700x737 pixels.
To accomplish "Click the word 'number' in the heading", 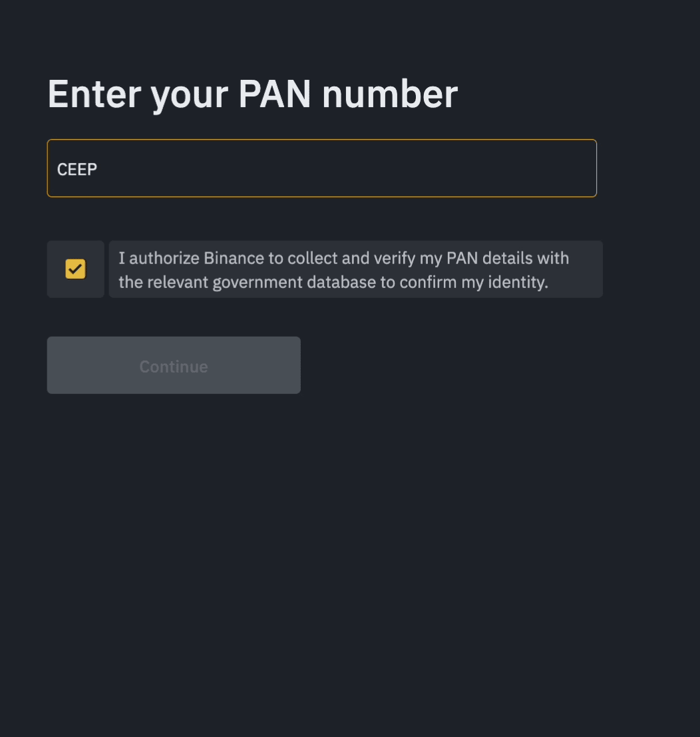I will [x=390, y=94].
